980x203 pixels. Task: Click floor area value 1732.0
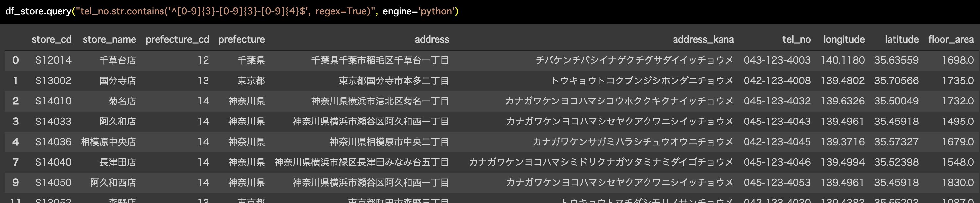click(958, 101)
